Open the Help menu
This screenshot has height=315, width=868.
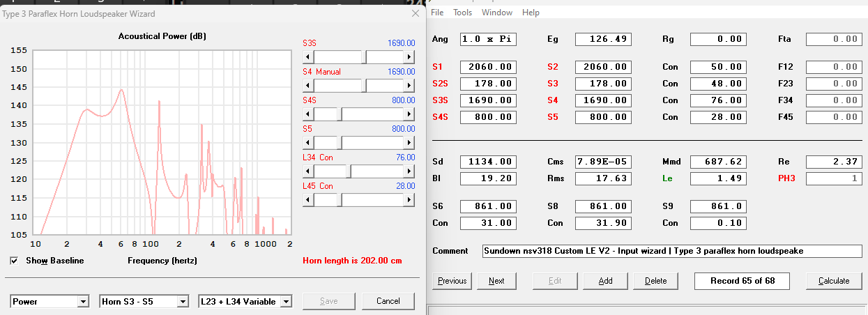coord(531,13)
